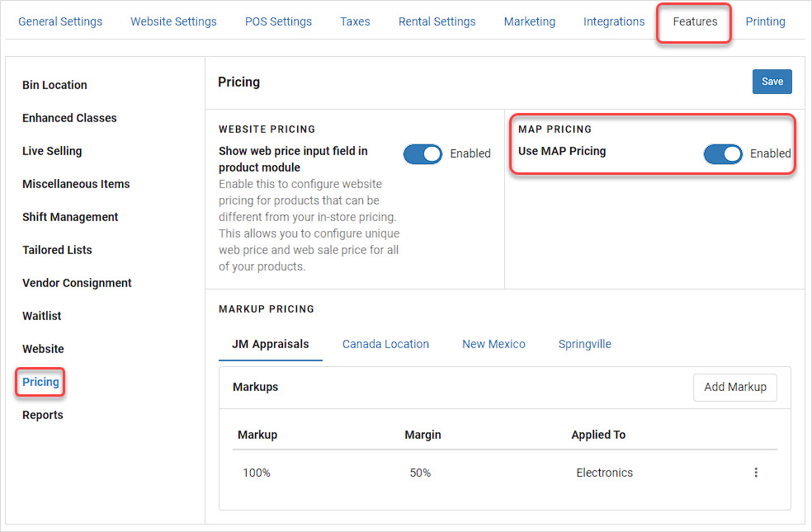Go to the General Settings tab

[60, 21]
